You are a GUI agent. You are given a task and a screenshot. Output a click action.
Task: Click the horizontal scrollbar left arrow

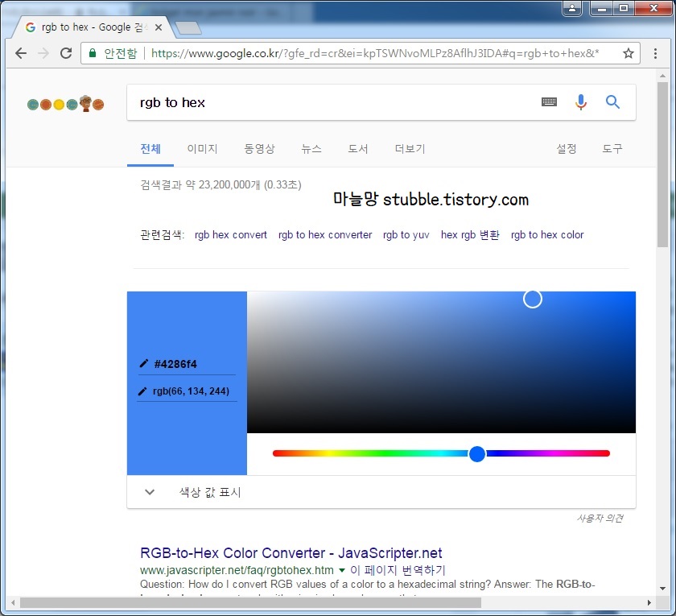13,602
